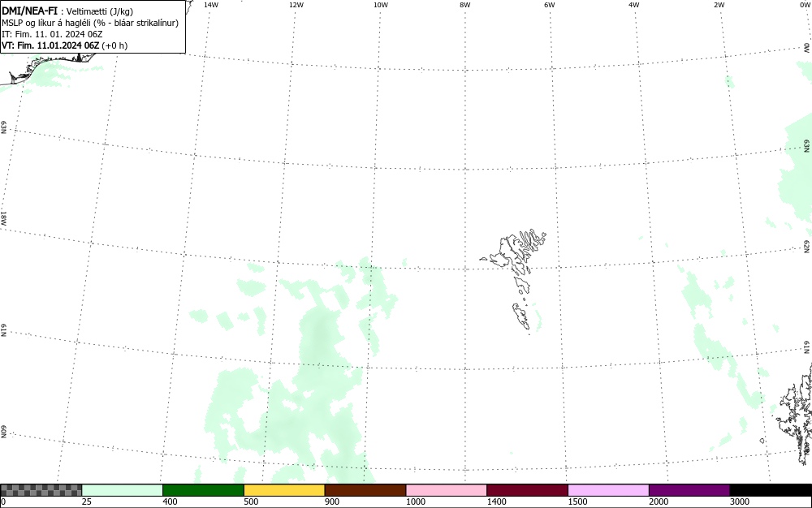Click the 4W longitude label
This screenshot has height=508, width=812.
(x=634, y=5)
